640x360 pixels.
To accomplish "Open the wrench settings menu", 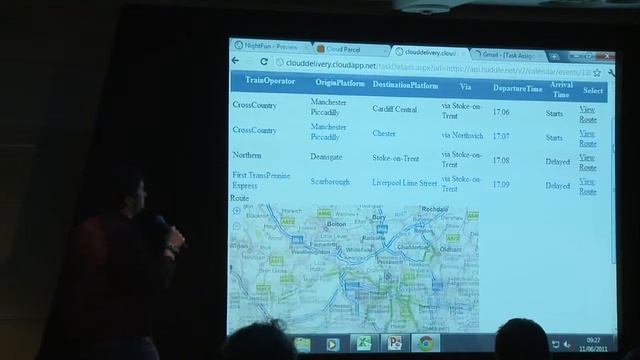I will [x=611, y=73].
